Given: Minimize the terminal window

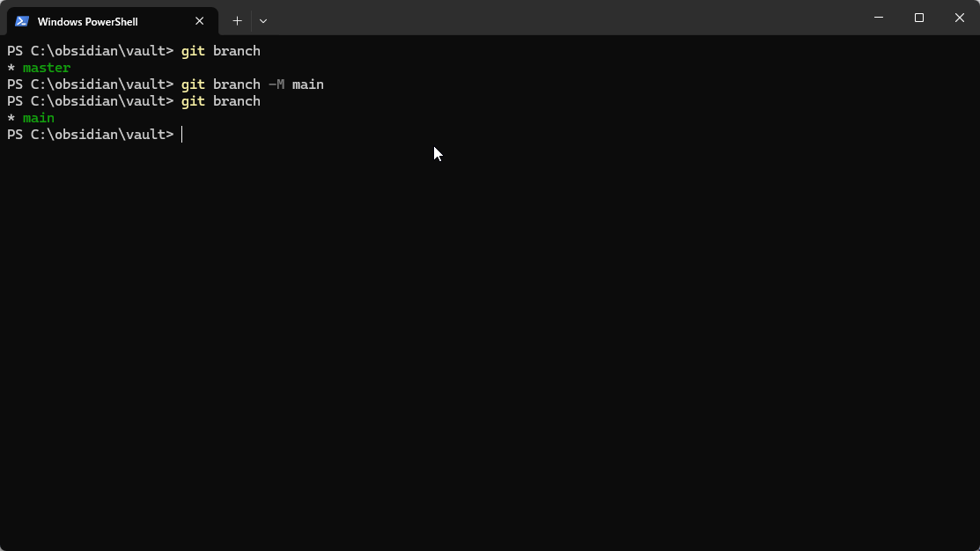Looking at the screenshot, I should point(878,18).
